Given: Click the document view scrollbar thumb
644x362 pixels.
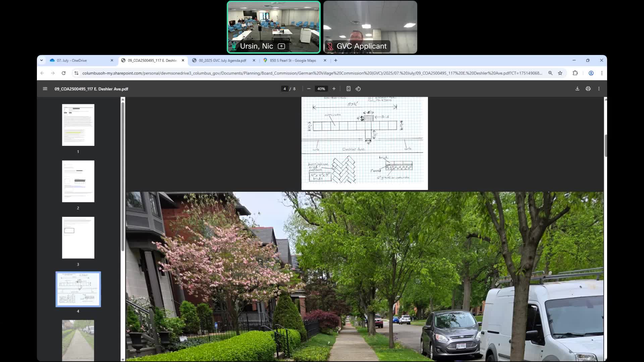Looking at the screenshot, I should (605, 145).
